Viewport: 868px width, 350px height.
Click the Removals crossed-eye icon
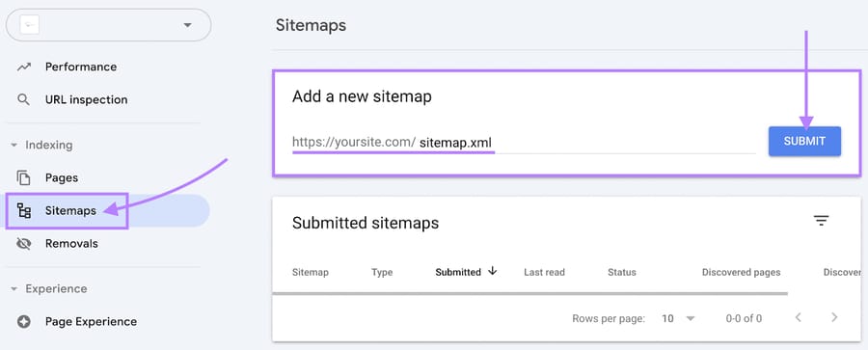point(24,244)
